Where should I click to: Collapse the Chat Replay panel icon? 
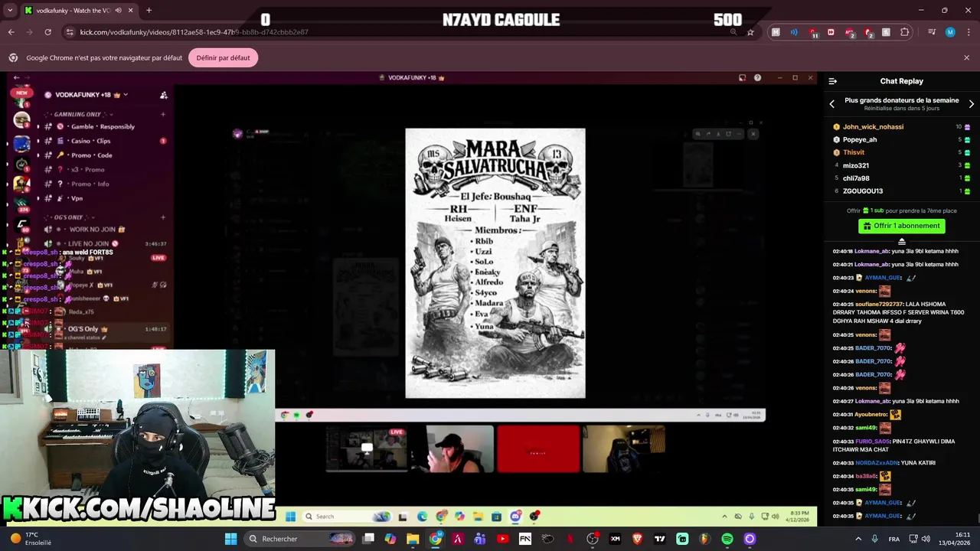(x=833, y=81)
